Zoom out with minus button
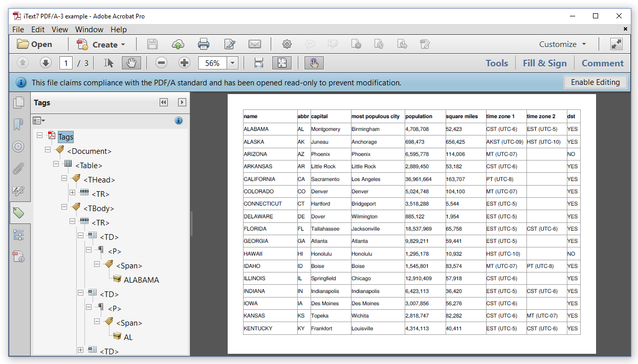Image resolution: width=638 pixels, height=364 pixels. pos(161,63)
